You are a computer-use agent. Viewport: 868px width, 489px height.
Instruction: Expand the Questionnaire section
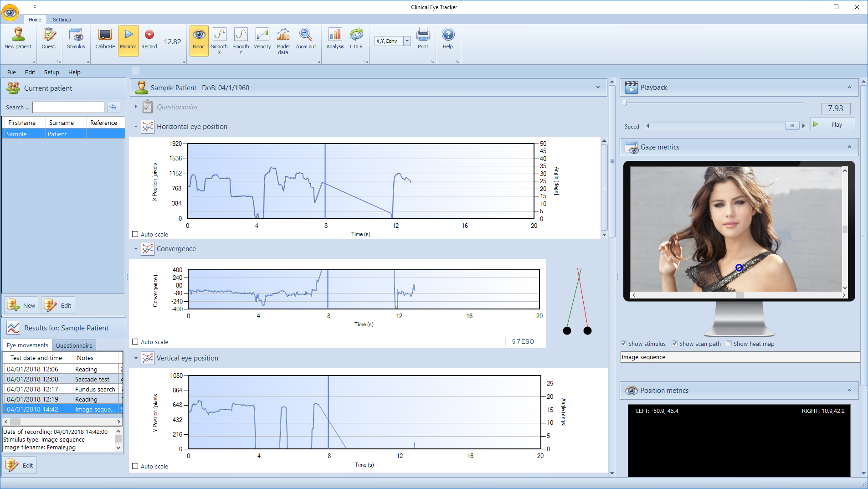pyautogui.click(x=136, y=107)
